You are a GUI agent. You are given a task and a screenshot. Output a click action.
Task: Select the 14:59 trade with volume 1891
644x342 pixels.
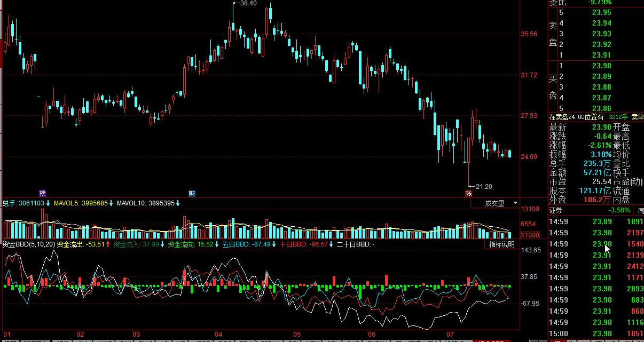tap(596, 221)
